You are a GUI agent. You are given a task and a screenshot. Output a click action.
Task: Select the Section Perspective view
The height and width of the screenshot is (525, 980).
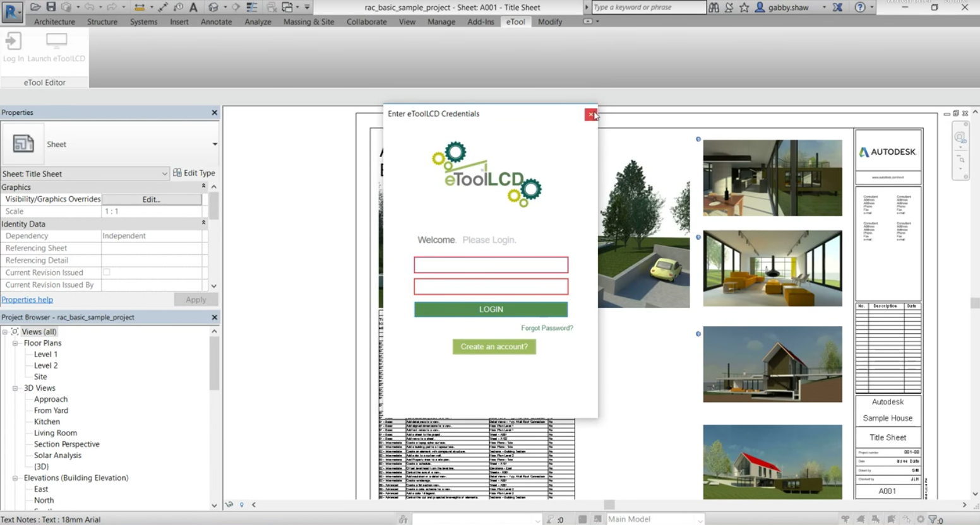point(66,444)
